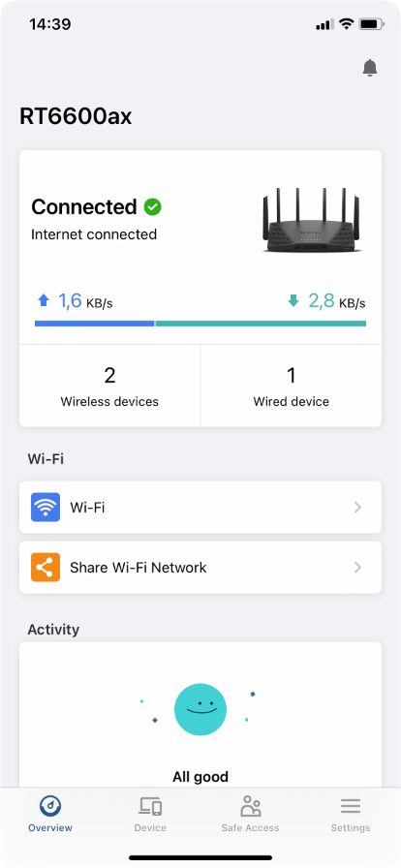401x868 pixels.
Task: View the 1 Wired device entry
Action: [292, 386]
